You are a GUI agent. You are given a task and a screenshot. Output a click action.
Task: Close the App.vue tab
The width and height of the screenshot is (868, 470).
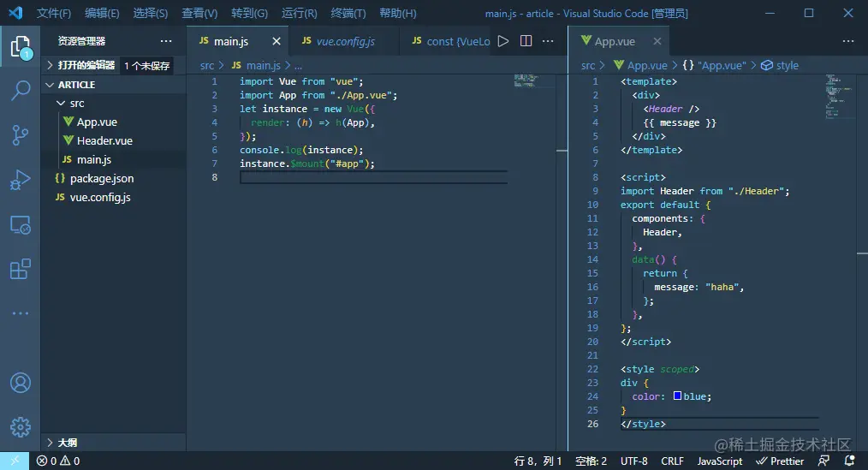tap(657, 41)
